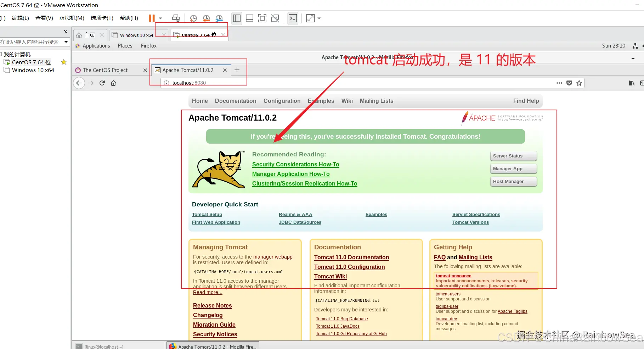Image resolution: width=644 pixels, height=349 pixels.
Task: Open the 虚拟机(M) menu
Action: tap(72, 18)
